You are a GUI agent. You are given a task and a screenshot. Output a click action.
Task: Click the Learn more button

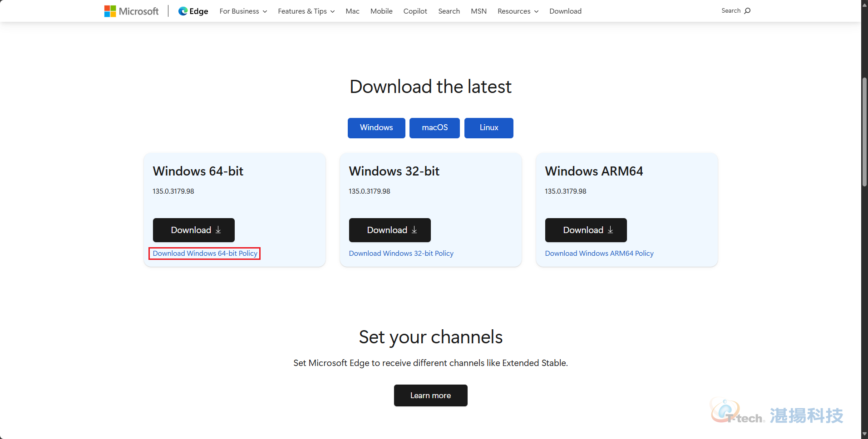(x=431, y=395)
